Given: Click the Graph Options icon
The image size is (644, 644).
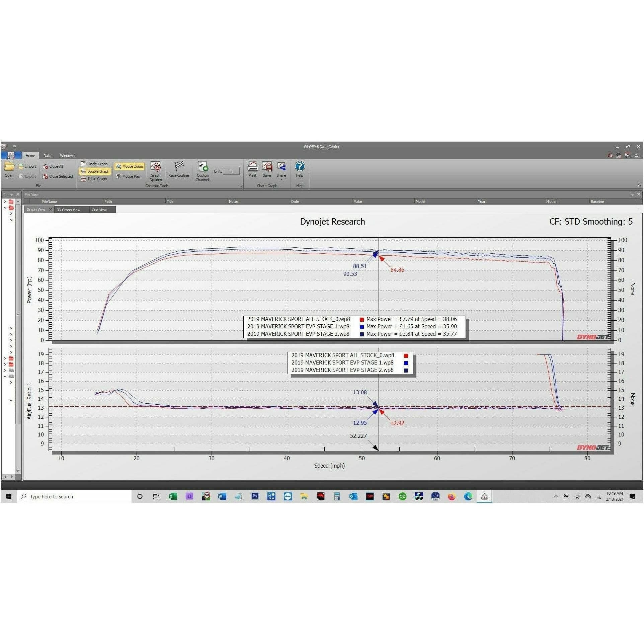Looking at the screenshot, I should [155, 167].
